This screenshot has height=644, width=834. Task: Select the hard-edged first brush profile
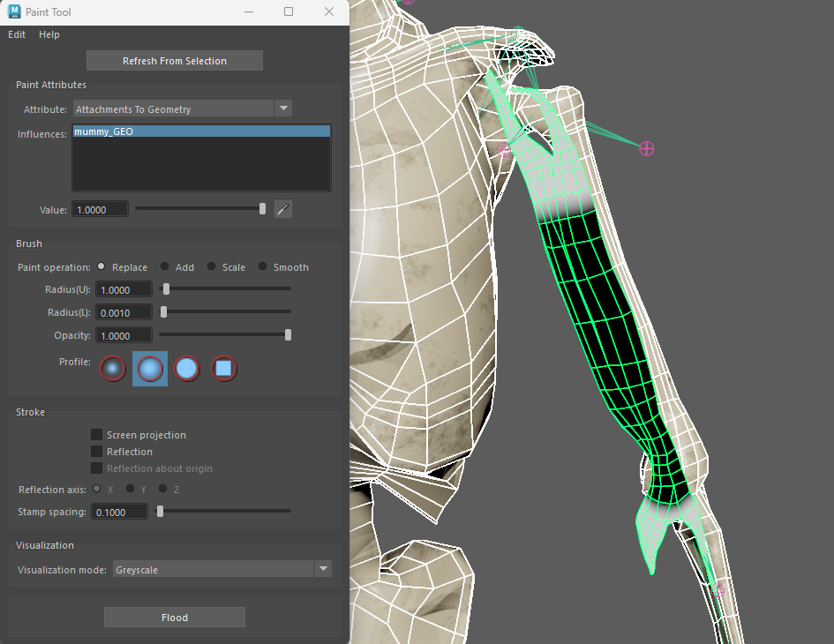click(x=112, y=368)
